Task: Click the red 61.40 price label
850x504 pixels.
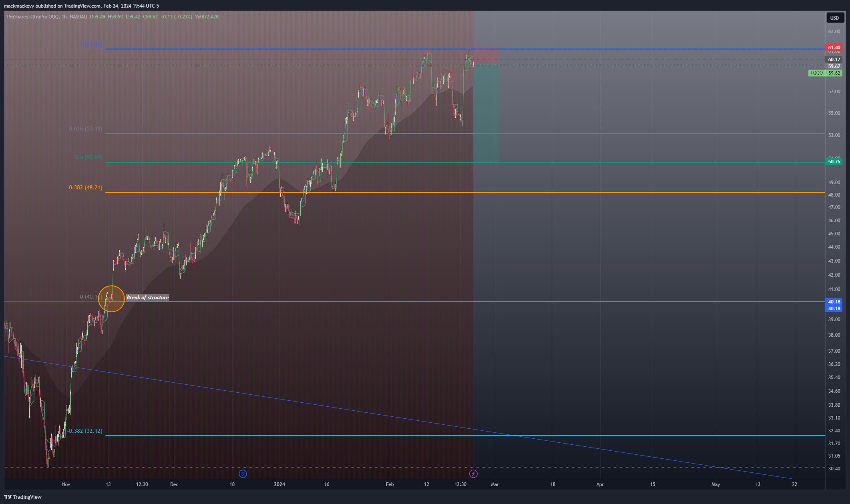Action: (834, 48)
